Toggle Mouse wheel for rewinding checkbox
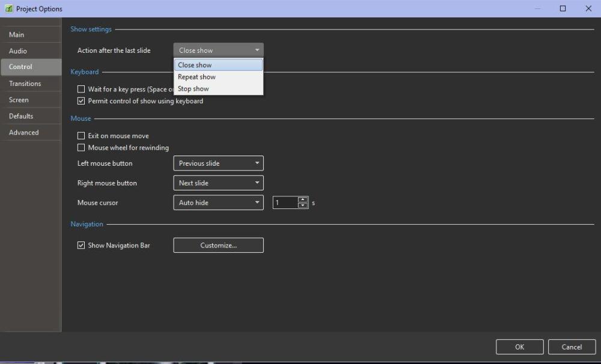Image resolution: width=601 pixels, height=364 pixels. (x=81, y=148)
